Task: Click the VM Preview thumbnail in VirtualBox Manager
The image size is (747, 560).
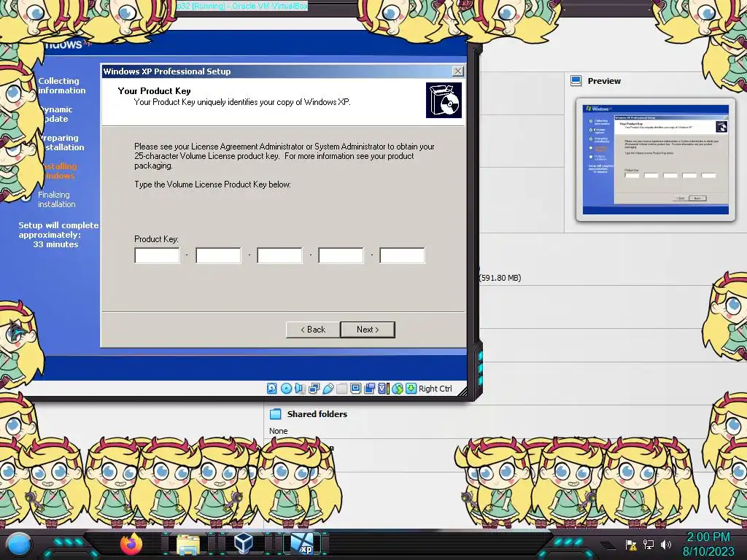Action: pyautogui.click(x=656, y=160)
